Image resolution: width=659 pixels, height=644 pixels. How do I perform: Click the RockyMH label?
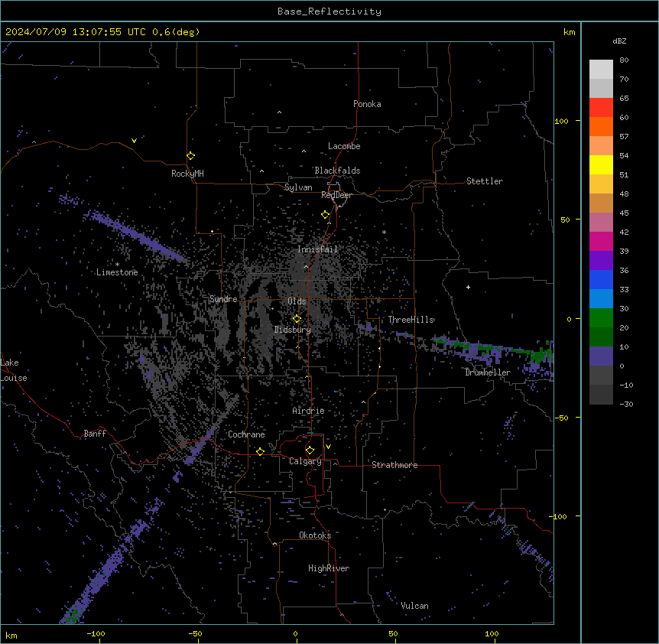point(187,174)
